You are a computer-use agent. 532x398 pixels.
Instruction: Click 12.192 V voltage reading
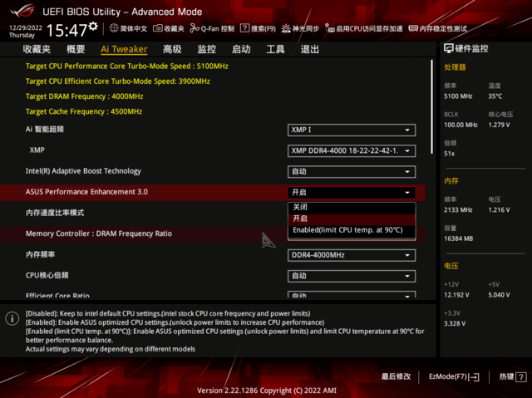coord(456,295)
